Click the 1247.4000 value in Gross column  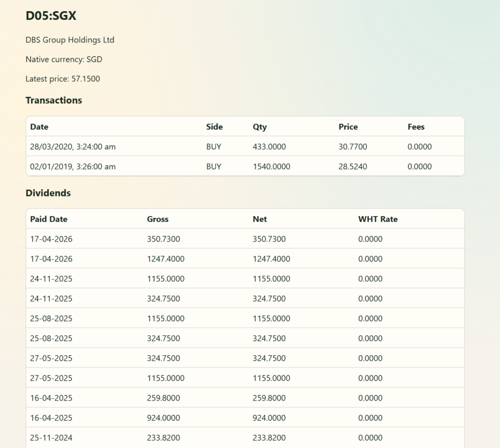[x=166, y=259]
